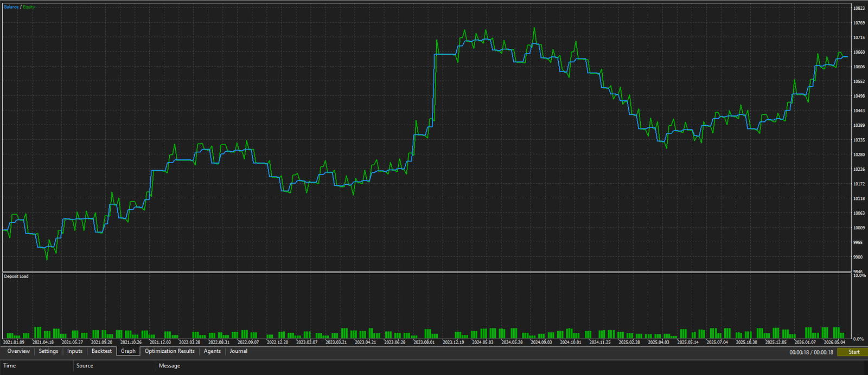Open the Overview tab
Screen dimensions: 868x375
pos(18,351)
